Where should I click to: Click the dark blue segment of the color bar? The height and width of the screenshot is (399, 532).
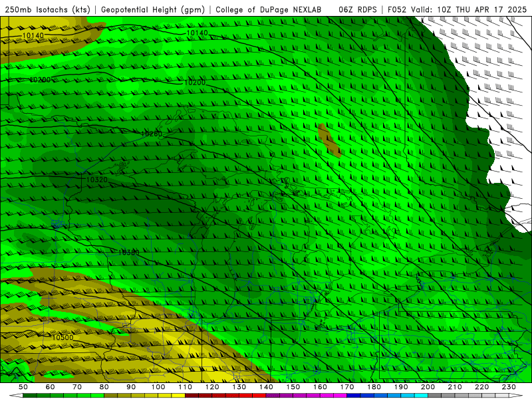tap(354, 396)
